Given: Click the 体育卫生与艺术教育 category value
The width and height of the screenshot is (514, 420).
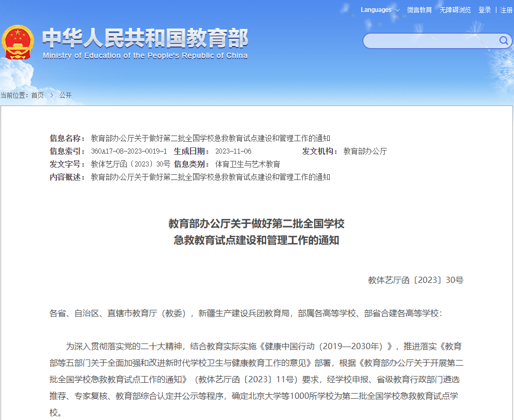Looking at the screenshot, I should tap(247, 164).
